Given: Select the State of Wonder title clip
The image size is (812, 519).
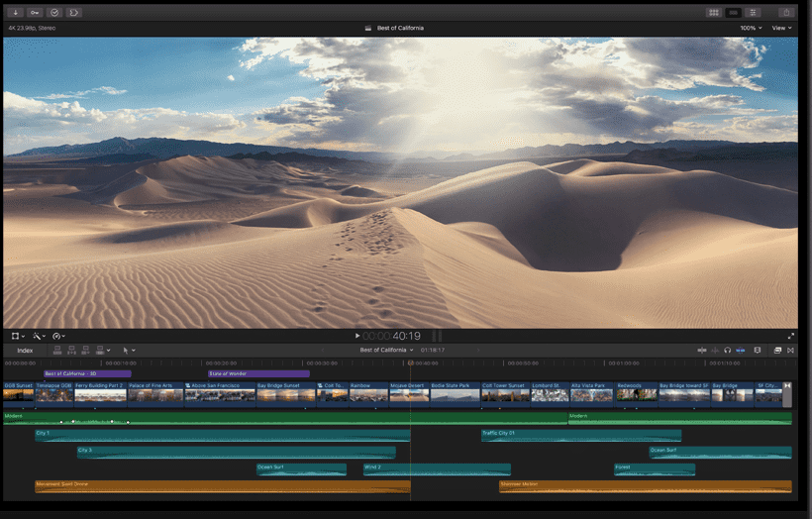Looking at the screenshot, I should pyautogui.click(x=257, y=373).
